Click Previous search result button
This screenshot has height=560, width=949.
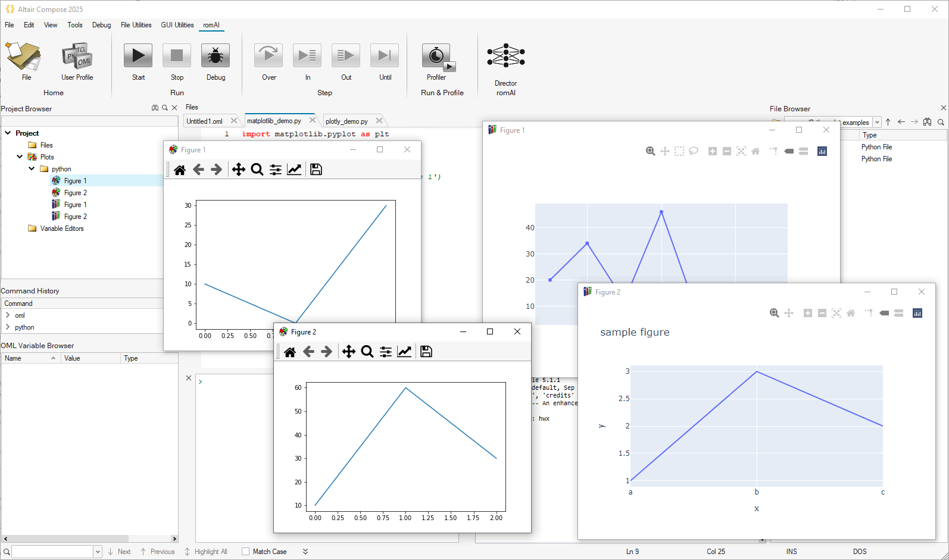[158, 552]
